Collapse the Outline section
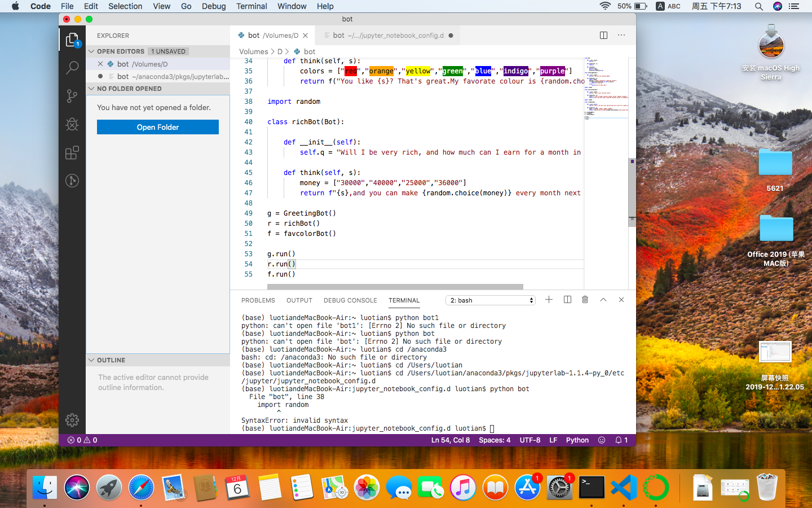The image size is (812, 508). point(158,360)
